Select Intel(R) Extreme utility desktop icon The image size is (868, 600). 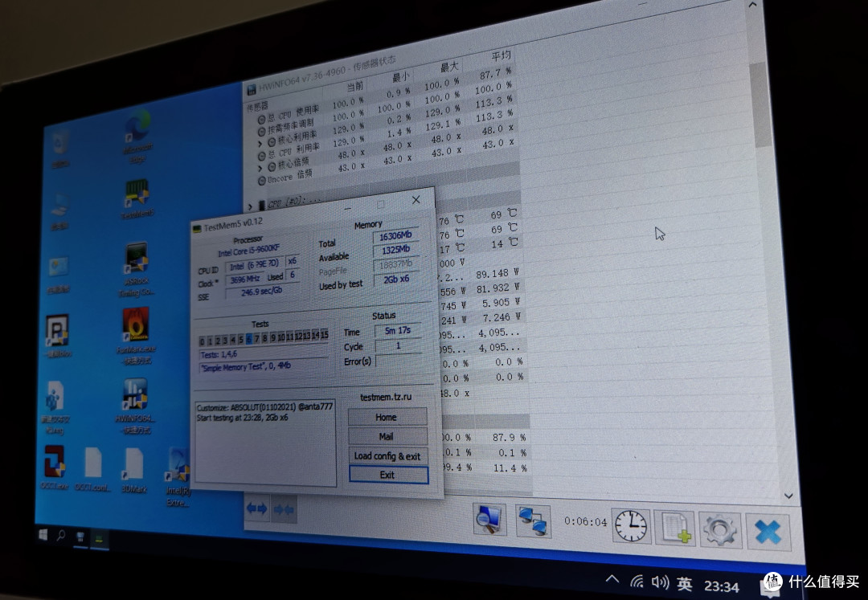pyautogui.click(x=178, y=477)
